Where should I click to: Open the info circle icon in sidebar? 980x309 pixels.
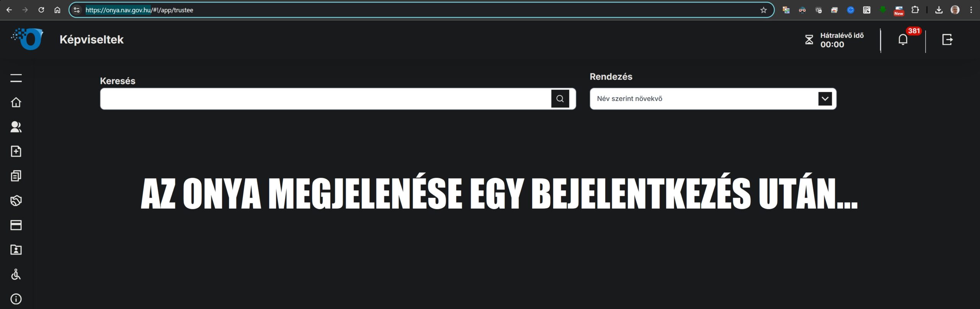pyautogui.click(x=16, y=299)
